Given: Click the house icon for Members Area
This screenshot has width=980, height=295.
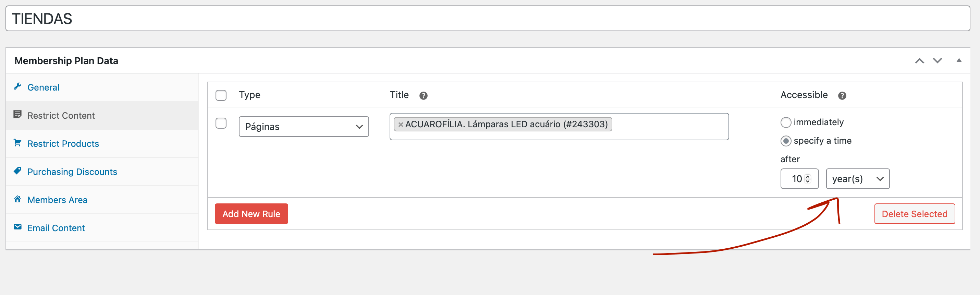Looking at the screenshot, I should (x=17, y=199).
